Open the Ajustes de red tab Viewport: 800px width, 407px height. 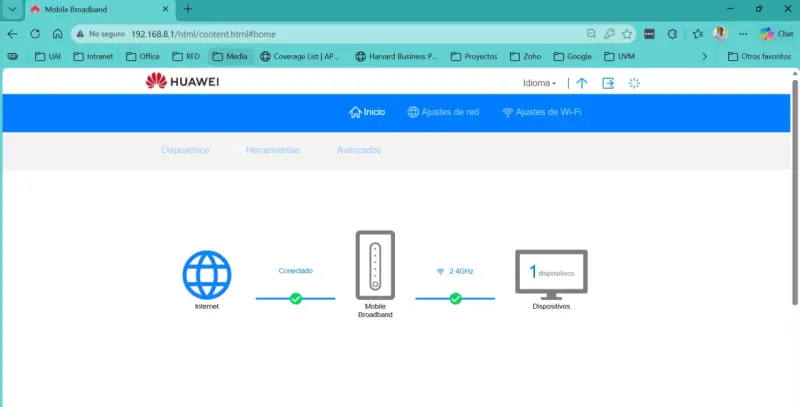pyautogui.click(x=443, y=112)
